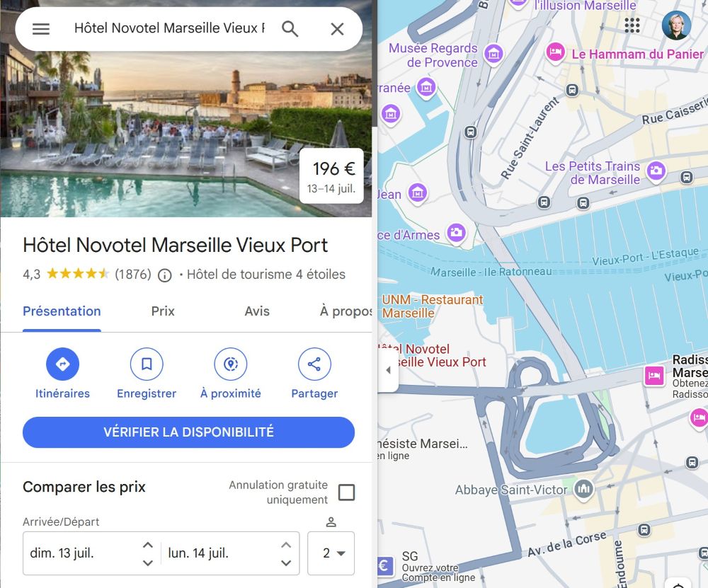This screenshot has height=588, width=708.
Task: Clear the search with the X icon
Action: click(337, 29)
